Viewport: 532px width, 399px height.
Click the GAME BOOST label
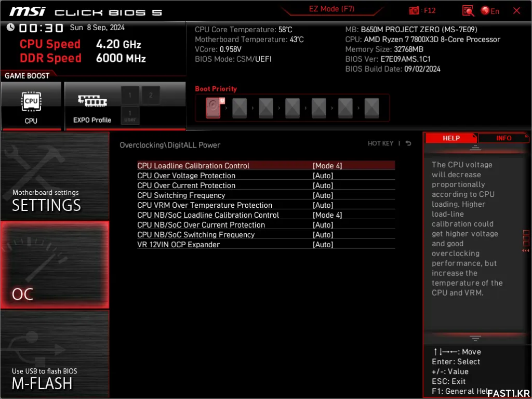point(27,76)
